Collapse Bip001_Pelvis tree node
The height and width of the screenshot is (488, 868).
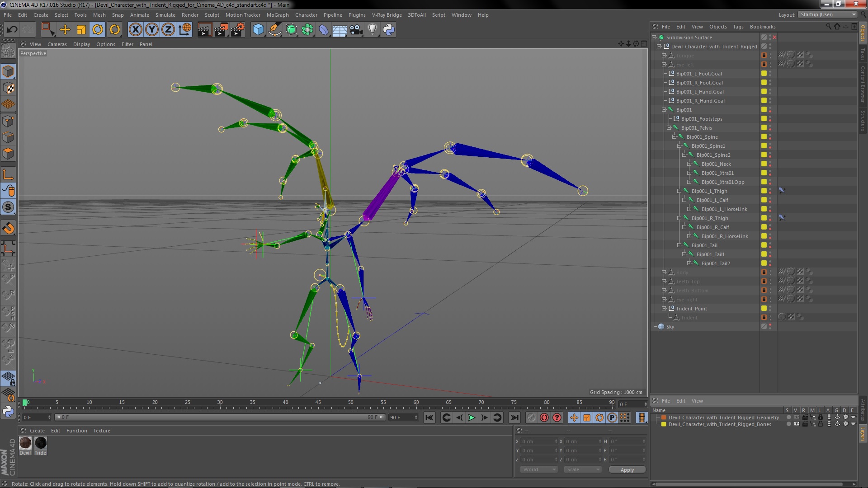(669, 128)
